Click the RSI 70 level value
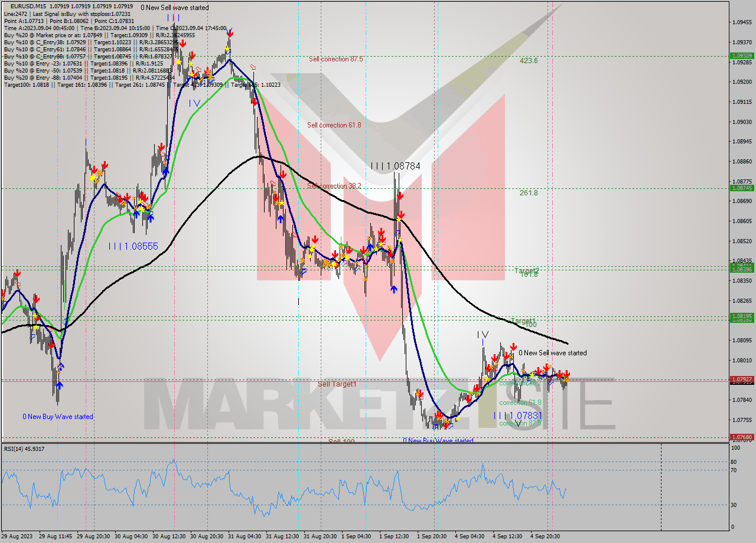The image size is (756, 543). pyautogui.click(x=733, y=470)
